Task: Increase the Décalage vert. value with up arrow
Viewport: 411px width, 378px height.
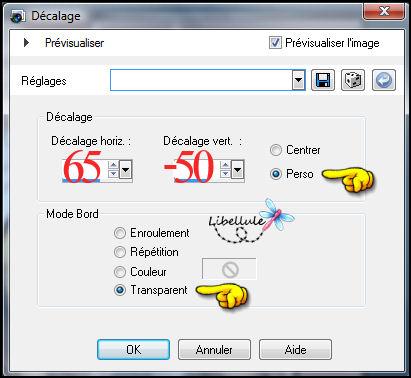Action: point(225,165)
